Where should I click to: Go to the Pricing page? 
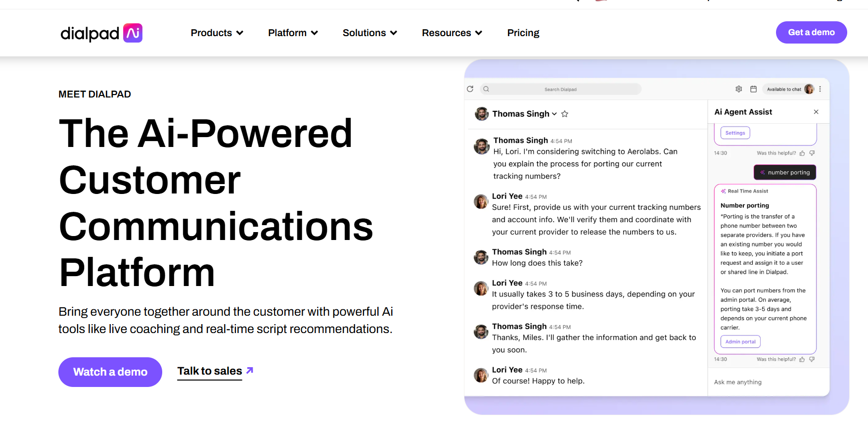click(x=523, y=33)
